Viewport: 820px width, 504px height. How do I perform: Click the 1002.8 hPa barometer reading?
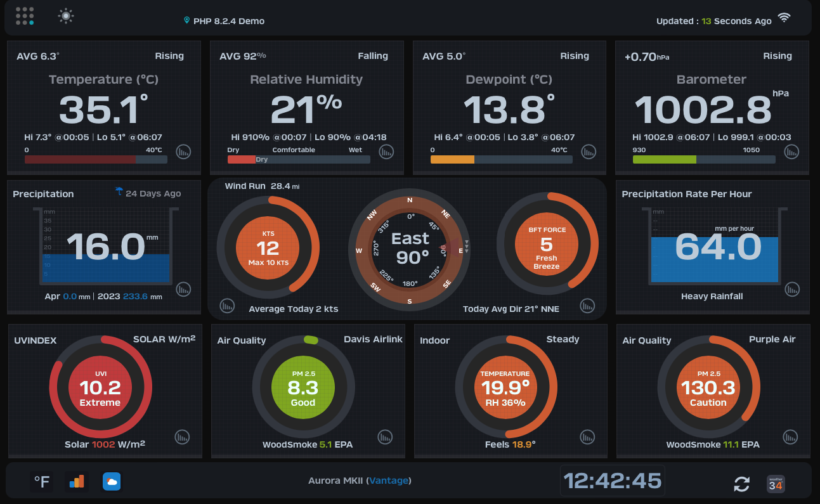point(712,108)
